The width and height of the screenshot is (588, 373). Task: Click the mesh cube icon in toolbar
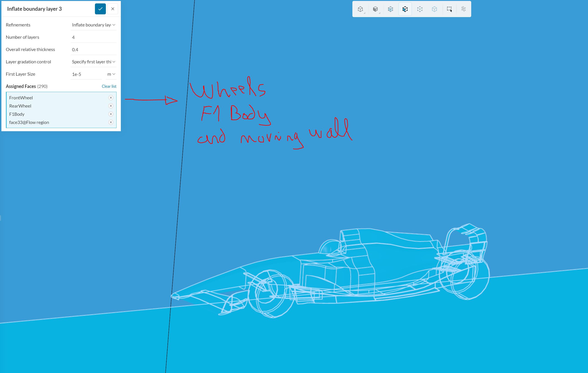[x=463, y=9]
